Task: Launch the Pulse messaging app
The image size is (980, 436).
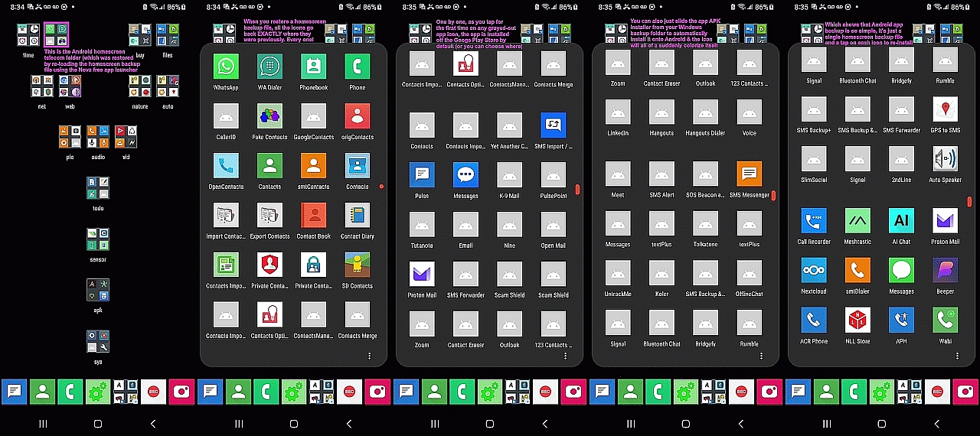Action: click(422, 175)
